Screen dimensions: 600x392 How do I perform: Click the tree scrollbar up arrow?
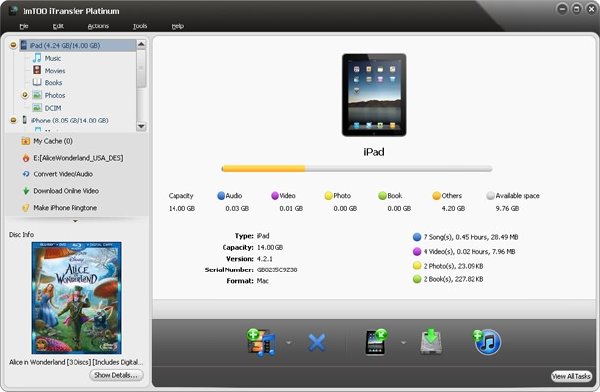pos(141,44)
